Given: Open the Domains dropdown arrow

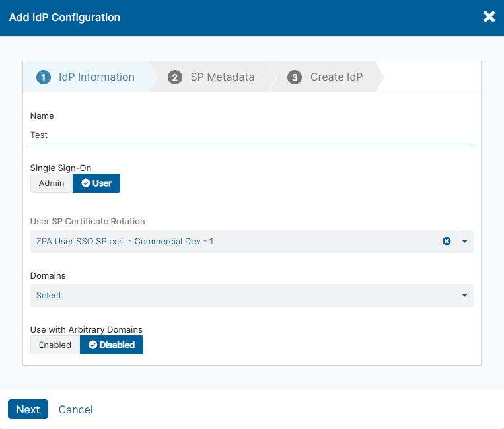Looking at the screenshot, I should [464, 296].
